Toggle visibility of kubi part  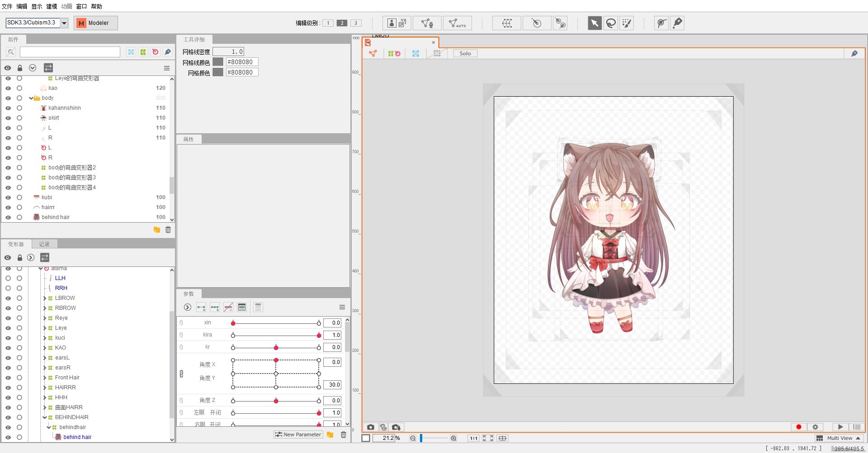coord(8,198)
